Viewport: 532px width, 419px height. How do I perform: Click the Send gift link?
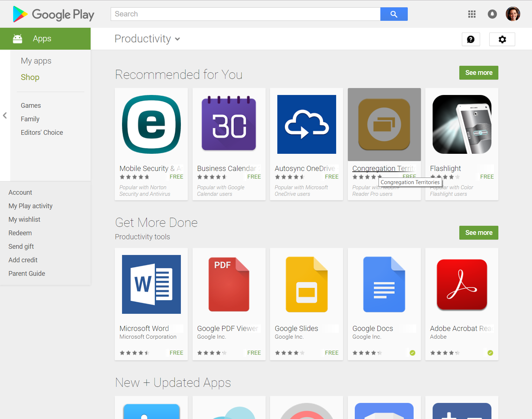[21, 247]
